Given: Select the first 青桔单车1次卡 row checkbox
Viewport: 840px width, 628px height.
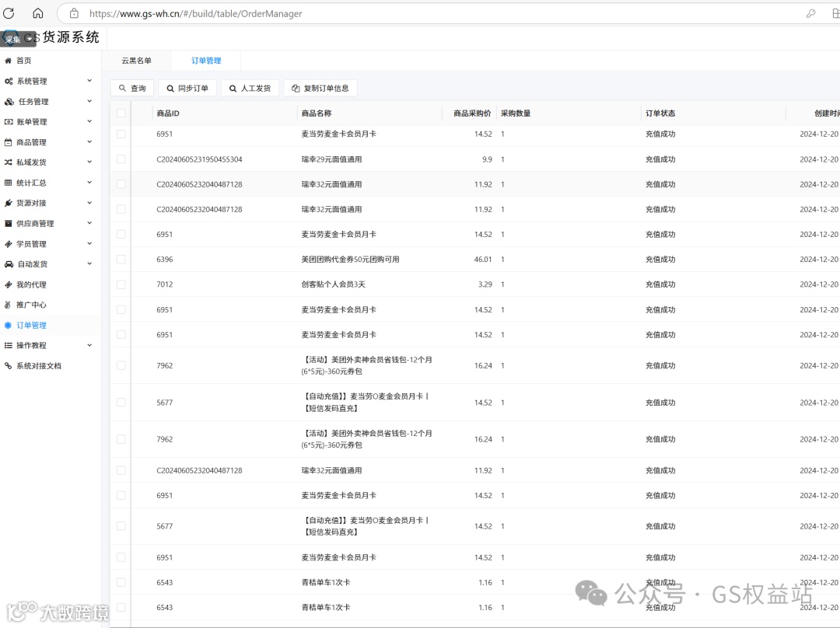Looking at the screenshot, I should tap(121, 582).
